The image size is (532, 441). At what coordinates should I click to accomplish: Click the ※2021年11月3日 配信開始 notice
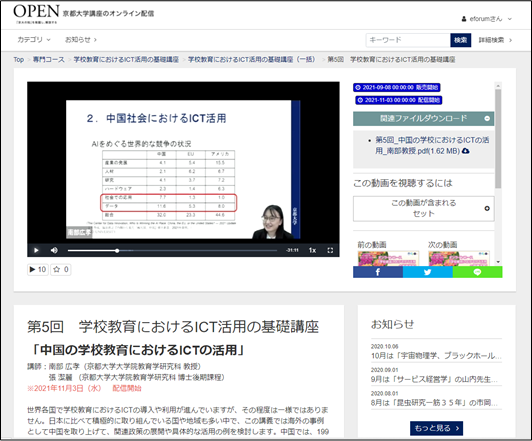[x=84, y=388]
